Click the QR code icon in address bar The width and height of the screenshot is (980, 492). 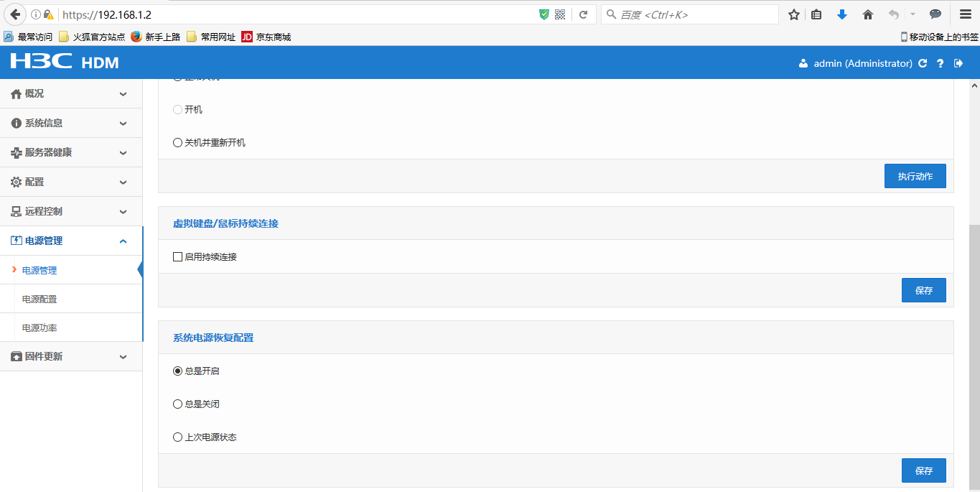[560, 14]
